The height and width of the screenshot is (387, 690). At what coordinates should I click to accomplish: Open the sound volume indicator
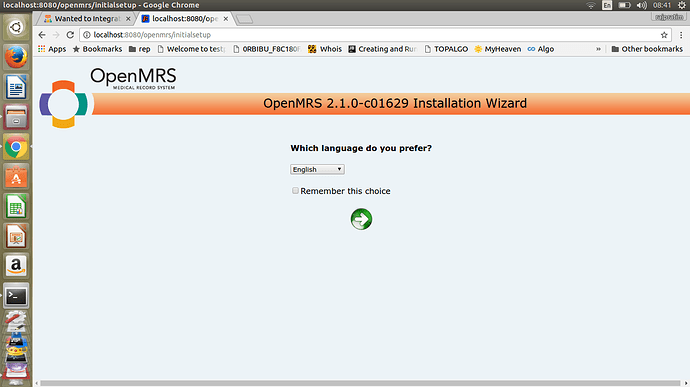coord(642,5)
